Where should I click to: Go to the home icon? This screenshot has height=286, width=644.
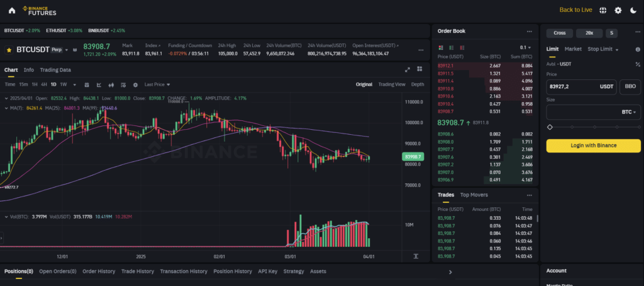point(12,10)
